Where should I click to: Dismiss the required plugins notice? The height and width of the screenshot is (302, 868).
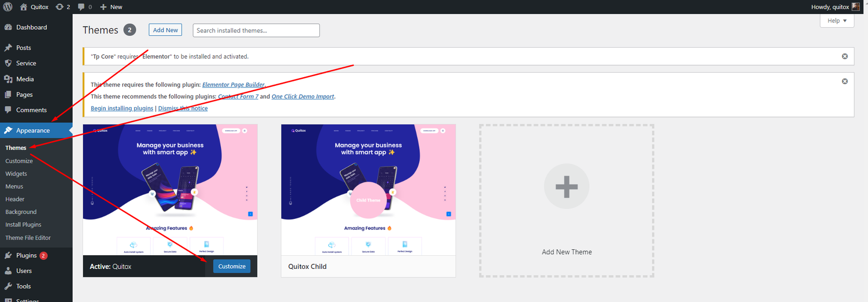(x=845, y=81)
